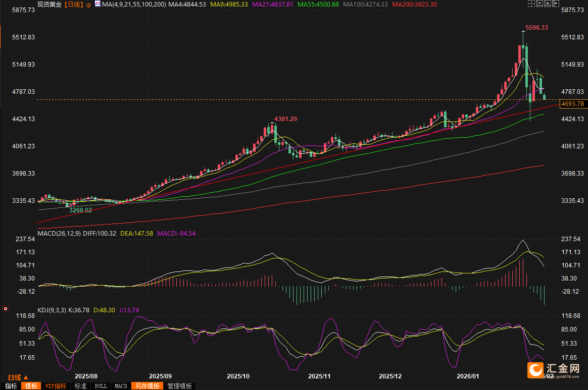Click the orange circle icon beside 日线 title

click(89, 5)
